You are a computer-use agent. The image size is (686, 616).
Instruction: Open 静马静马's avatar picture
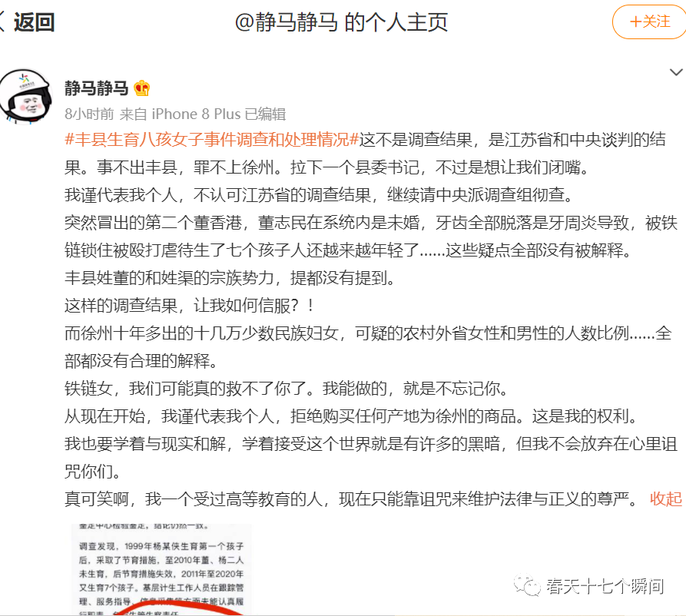click(x=26, y=96)
